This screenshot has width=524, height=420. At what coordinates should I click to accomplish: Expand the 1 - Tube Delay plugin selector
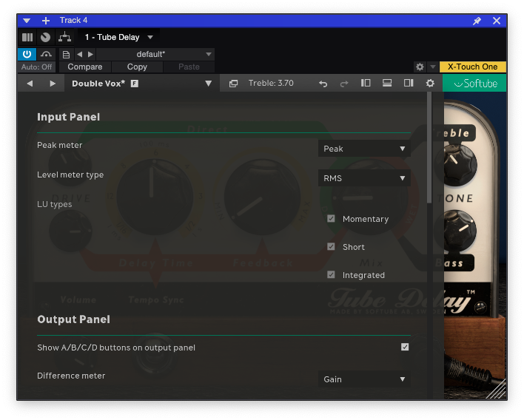point(150,37)
